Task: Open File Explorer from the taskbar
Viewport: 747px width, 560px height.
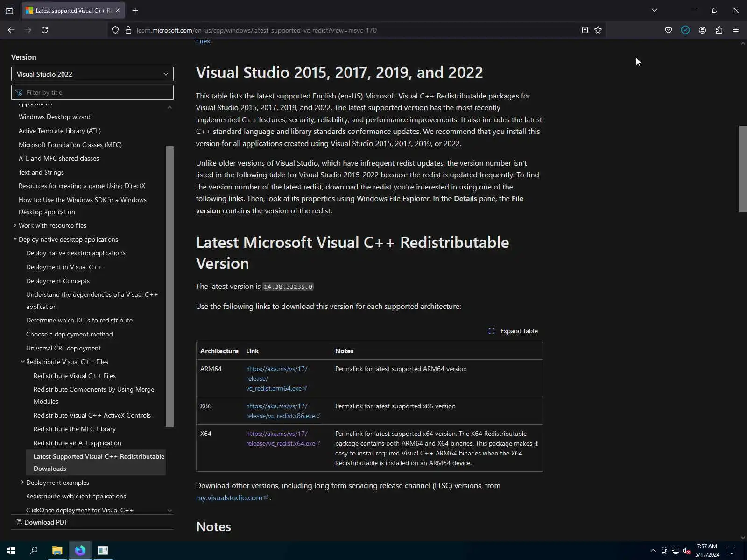Action: (x=57, y=551)
